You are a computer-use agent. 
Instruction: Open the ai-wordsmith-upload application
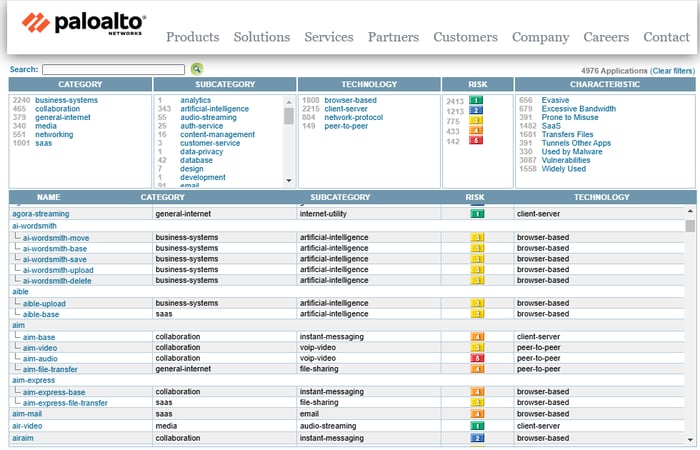coord(58,270)
